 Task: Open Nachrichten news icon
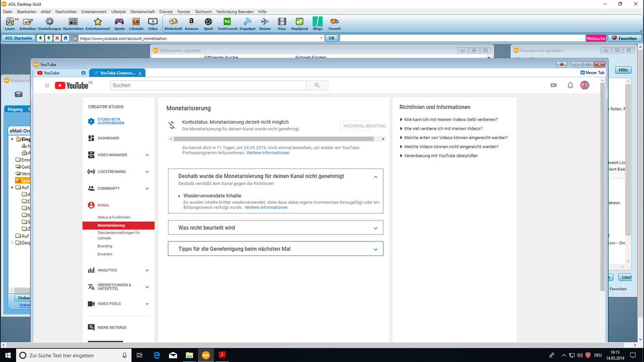pos(73,23)
